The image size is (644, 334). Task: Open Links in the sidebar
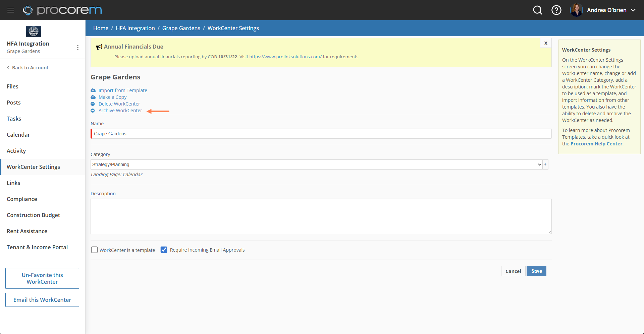[43, 183]
